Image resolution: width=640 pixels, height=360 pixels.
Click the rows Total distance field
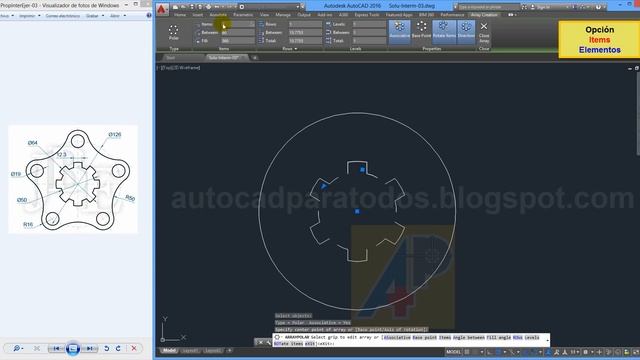[305, 41]
